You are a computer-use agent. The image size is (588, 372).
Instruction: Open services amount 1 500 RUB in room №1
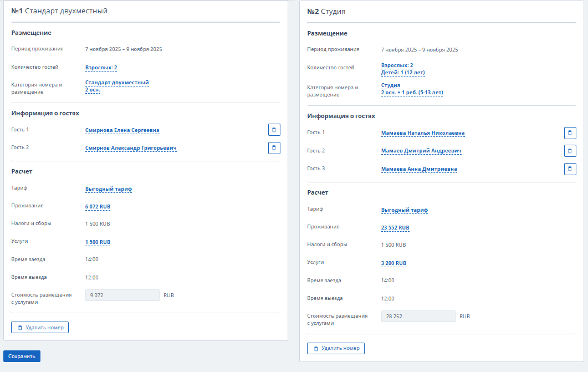click(98, 242)
